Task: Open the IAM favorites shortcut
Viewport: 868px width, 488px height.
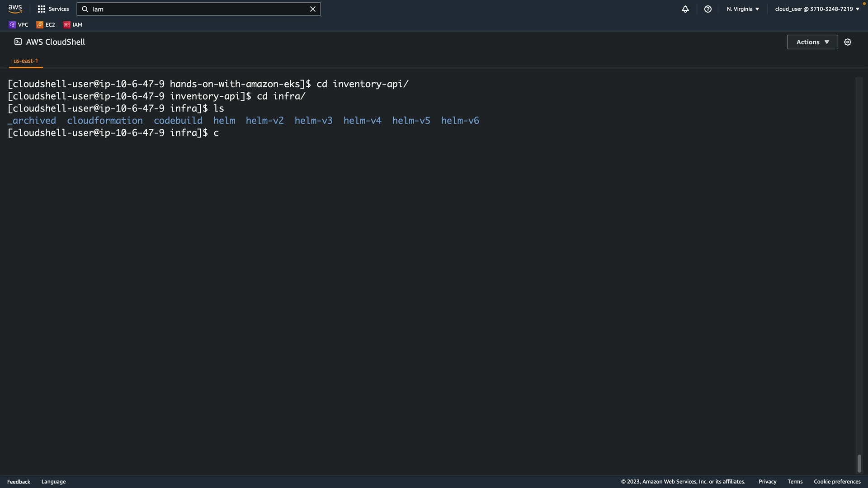Action: [x=73, y=25]
